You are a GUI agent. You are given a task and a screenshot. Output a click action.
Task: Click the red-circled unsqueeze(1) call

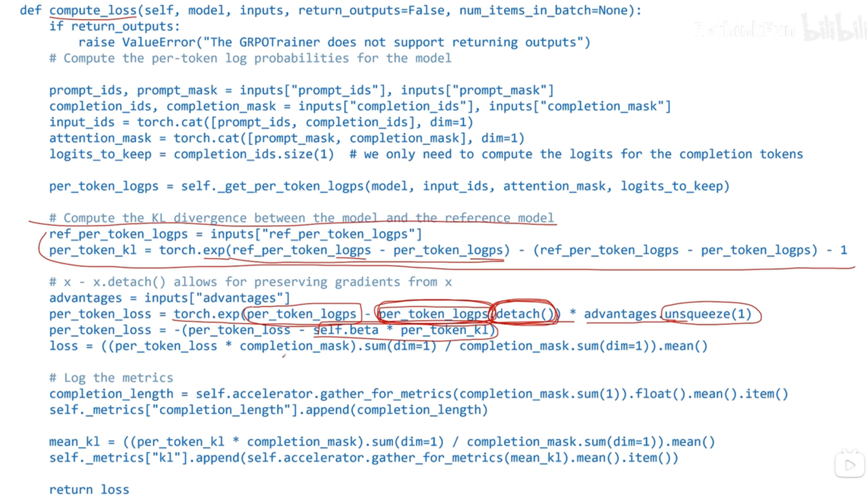[x=709, y=314]
